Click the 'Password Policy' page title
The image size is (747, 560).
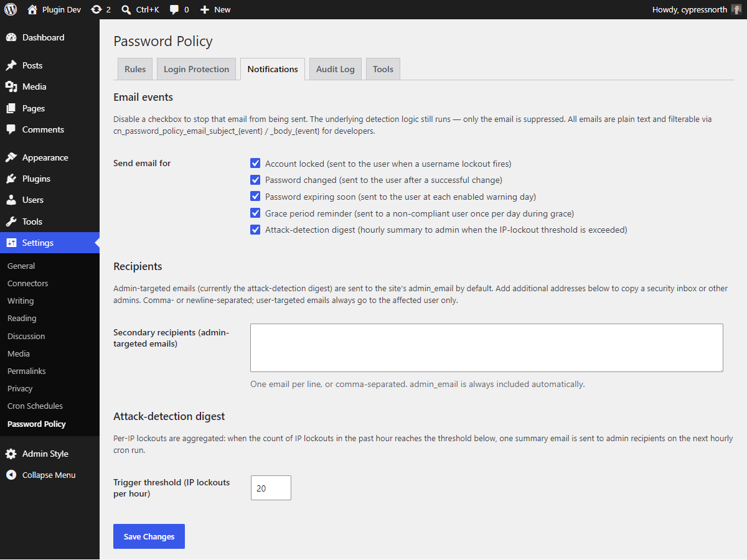pyautogui.click(x=163, y=42)
